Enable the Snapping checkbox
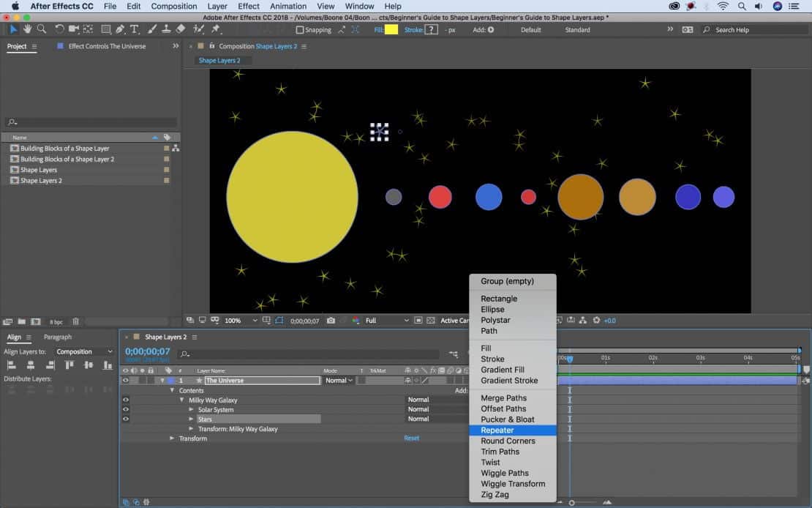Screen dimensions: 812x508 [x=300, y=30]
